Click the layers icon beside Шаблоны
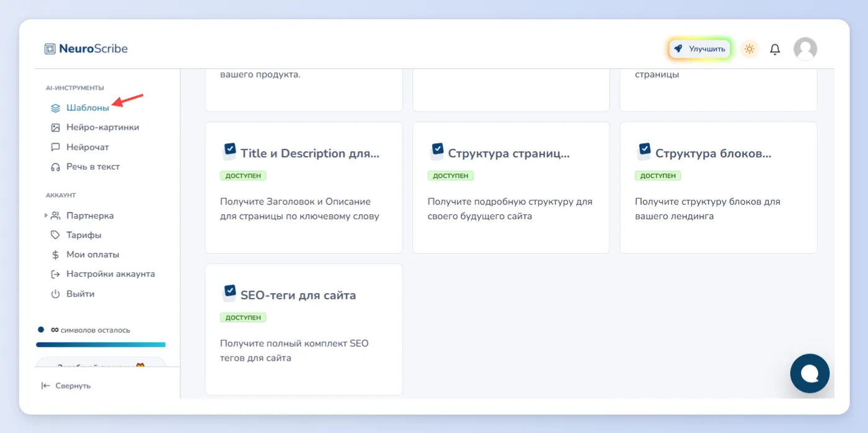The image size is (868, 433). click(55, 108)
